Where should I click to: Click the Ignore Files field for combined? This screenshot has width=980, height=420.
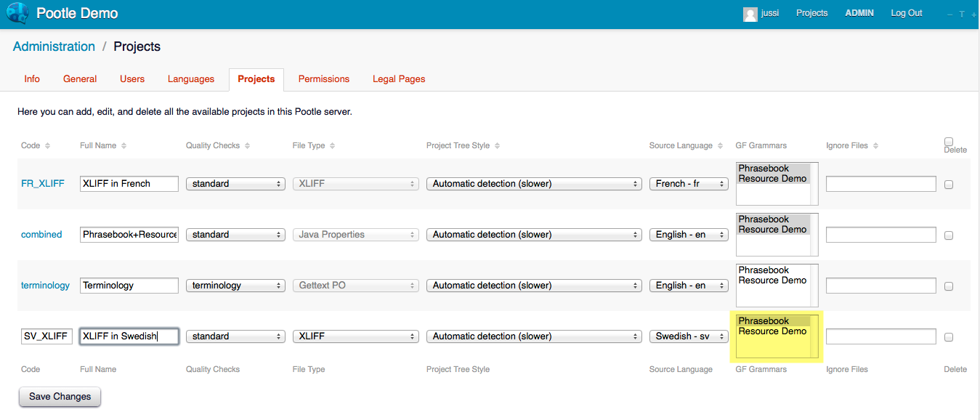[x=880, y=235]
